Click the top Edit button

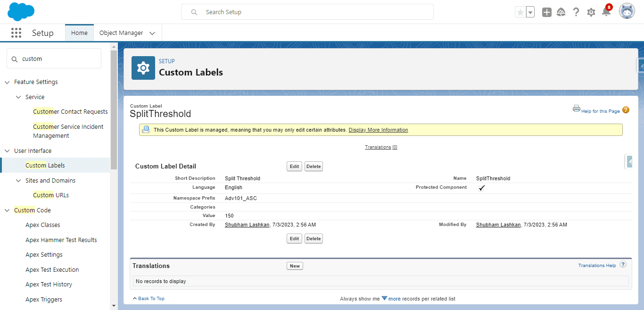coord(294,166)
